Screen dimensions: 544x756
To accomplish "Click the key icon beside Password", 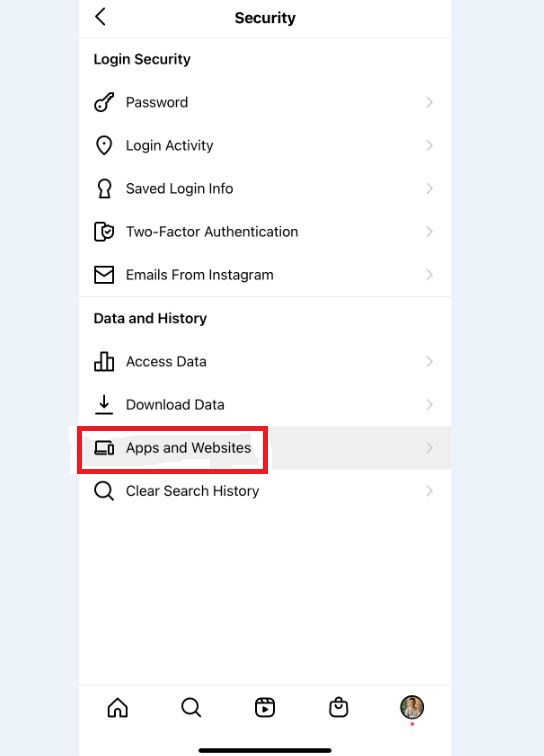I will [104, 102].
